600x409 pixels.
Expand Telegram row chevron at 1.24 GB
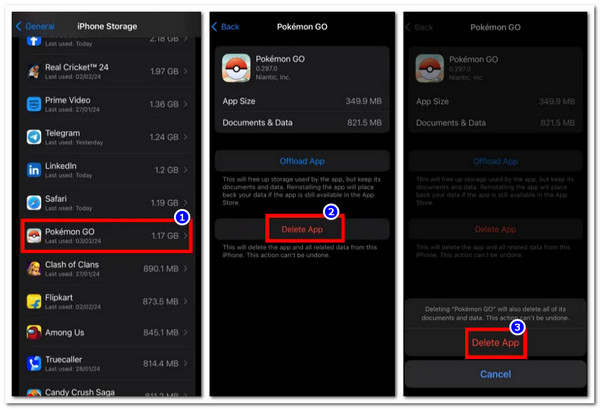pos(189,137)
